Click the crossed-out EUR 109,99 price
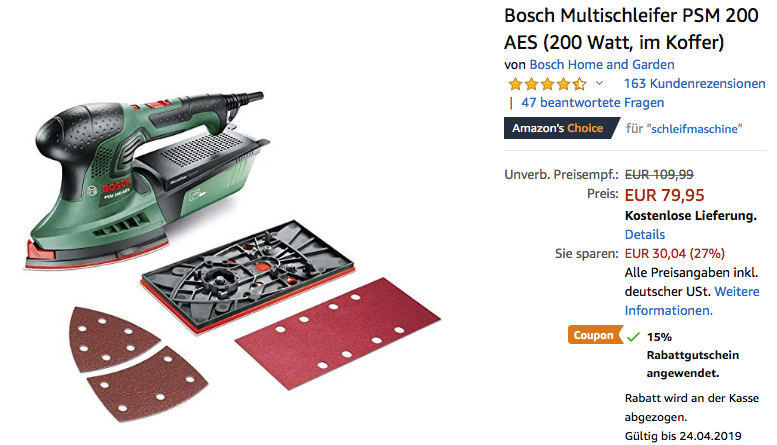The height and width of the screenshot is (445, 777). [x=659, y=173]
